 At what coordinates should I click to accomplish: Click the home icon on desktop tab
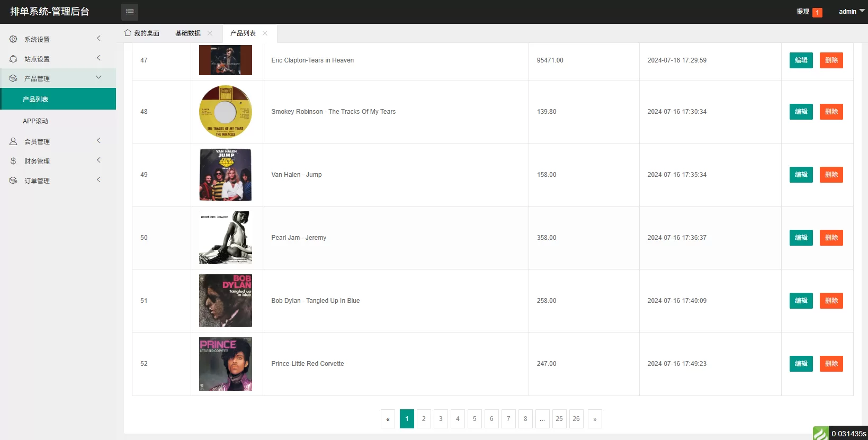[x=128, y=33]
